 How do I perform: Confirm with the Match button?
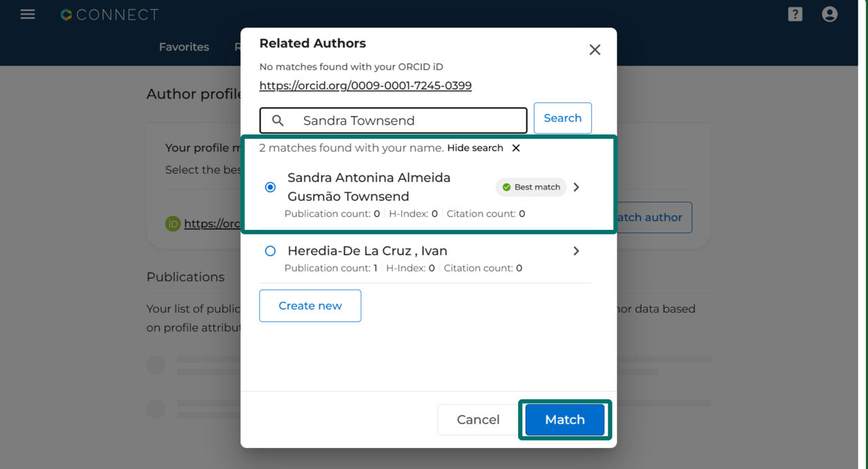[565, 420]
